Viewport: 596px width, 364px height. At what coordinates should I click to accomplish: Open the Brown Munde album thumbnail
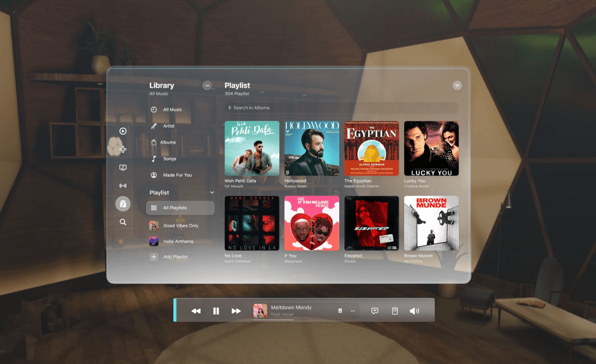431,223
